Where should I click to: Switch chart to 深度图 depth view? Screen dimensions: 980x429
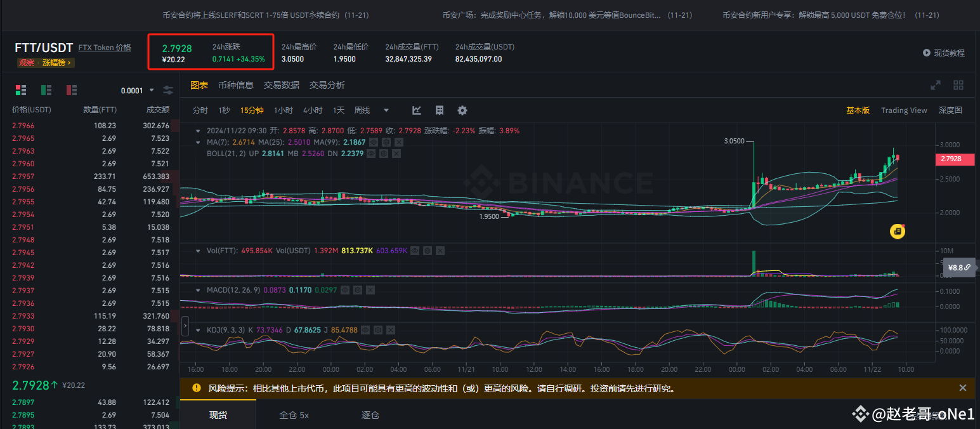[x=950, y=110]
